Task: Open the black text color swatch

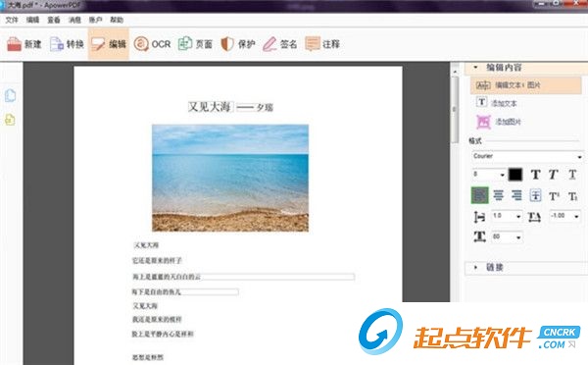Action: pos(514,175)
